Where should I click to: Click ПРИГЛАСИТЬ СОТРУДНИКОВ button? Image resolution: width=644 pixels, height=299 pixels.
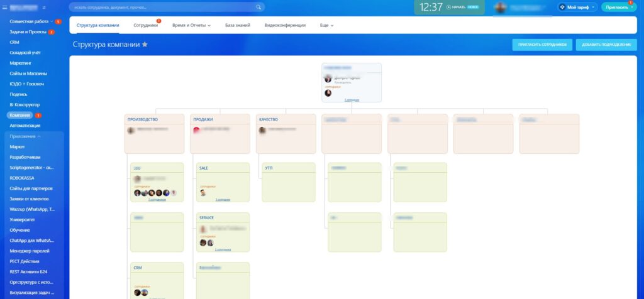(x=542, y=45)
